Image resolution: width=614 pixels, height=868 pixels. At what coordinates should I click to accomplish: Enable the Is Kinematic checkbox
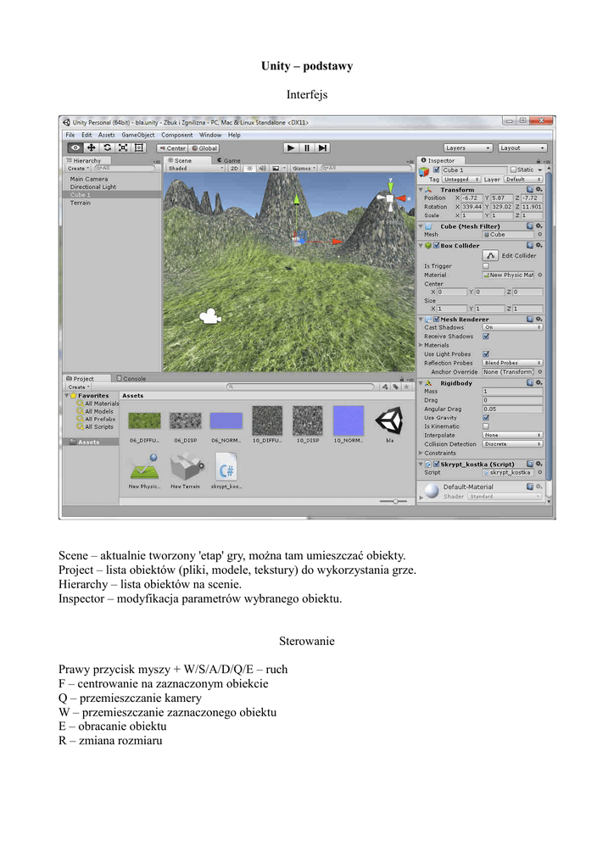(x=486, y=426)
